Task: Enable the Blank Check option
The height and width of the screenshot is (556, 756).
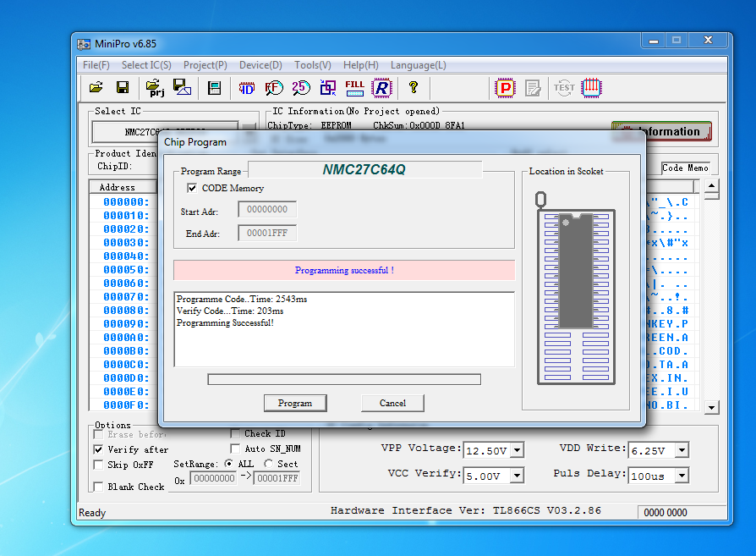Action: pyautogui.click(x=99, y=487)
